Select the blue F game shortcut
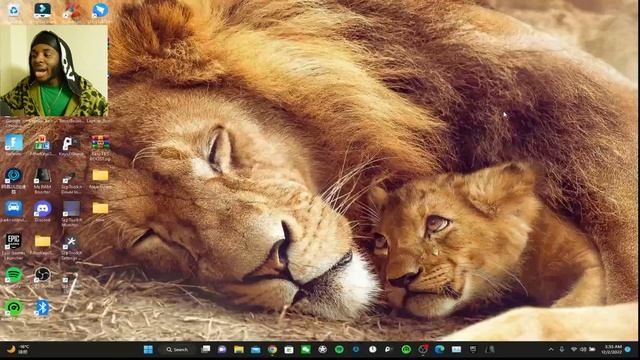This screenshot has width=640, height=360. click(x=14, y=143)
